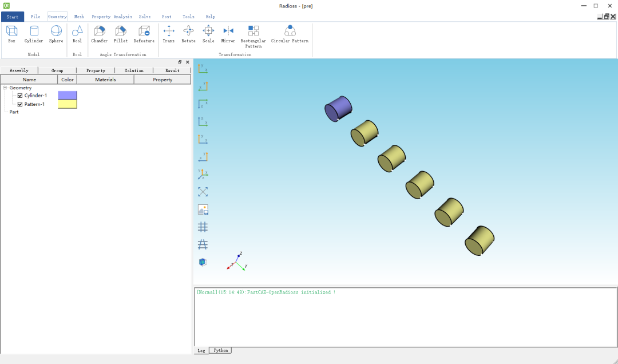Create a Sphere primitive

(56, 34)
